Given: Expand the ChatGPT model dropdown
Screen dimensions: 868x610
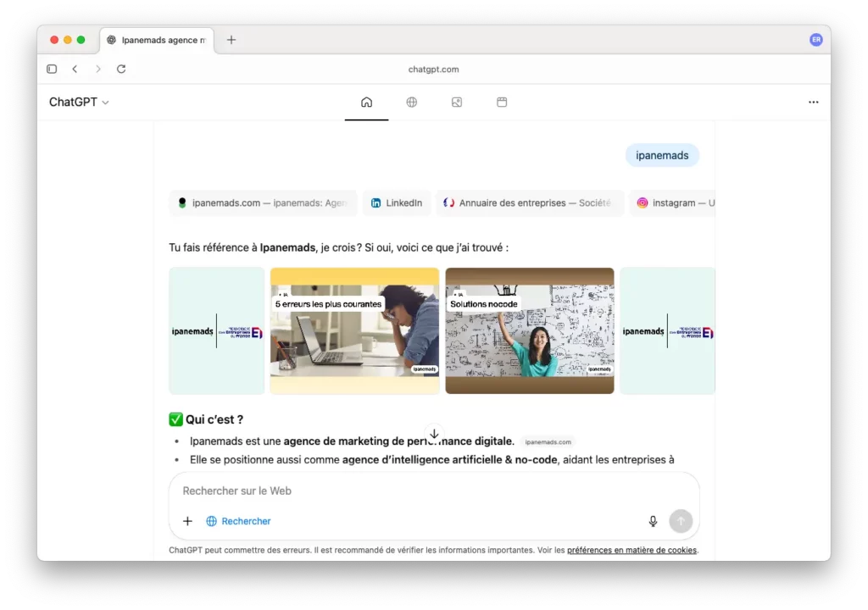Looking at the screenshot, I should pyautogui.click(x=79, y=103).
